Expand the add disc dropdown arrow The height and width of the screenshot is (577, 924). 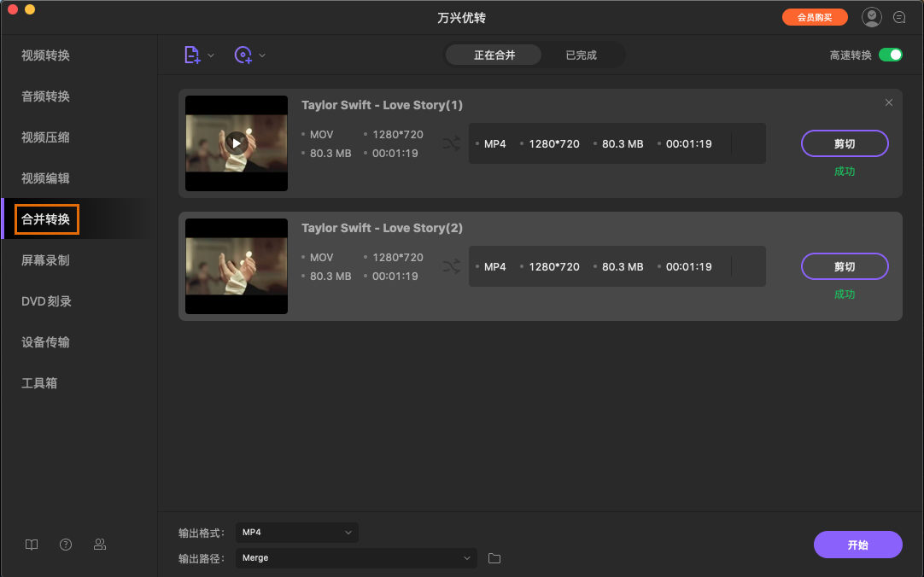pyautogui.click(x=262, y=55)
